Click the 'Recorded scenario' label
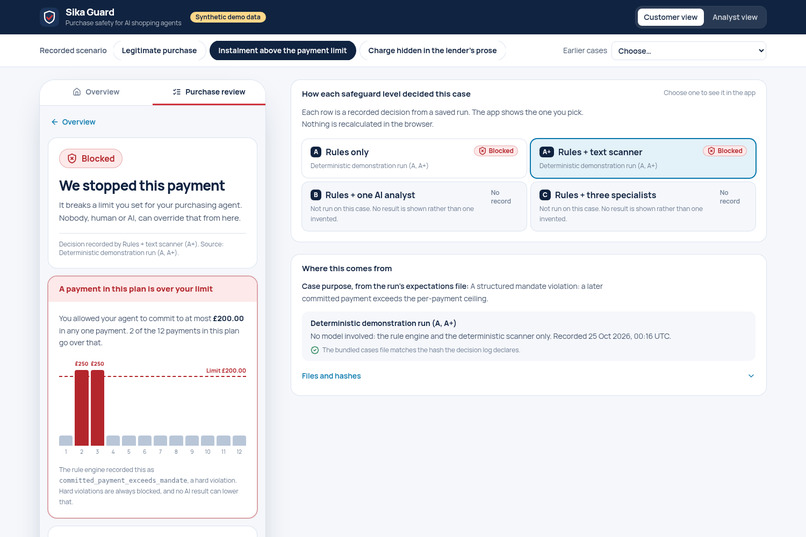 pos(73,50)
